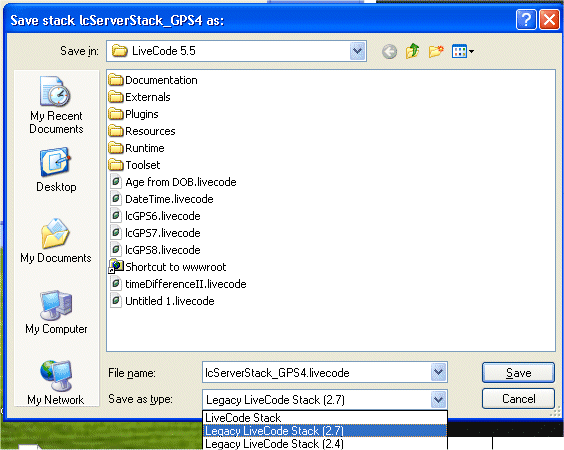Select the Externals folder icon

116,96
